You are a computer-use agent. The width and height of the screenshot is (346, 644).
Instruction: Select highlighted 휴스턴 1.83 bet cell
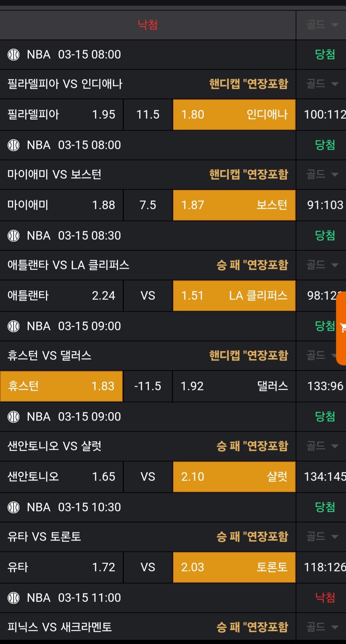[x=61, y=386]
